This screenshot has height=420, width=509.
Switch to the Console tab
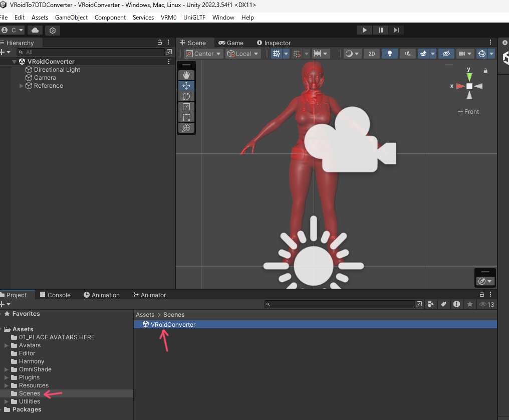55,295
